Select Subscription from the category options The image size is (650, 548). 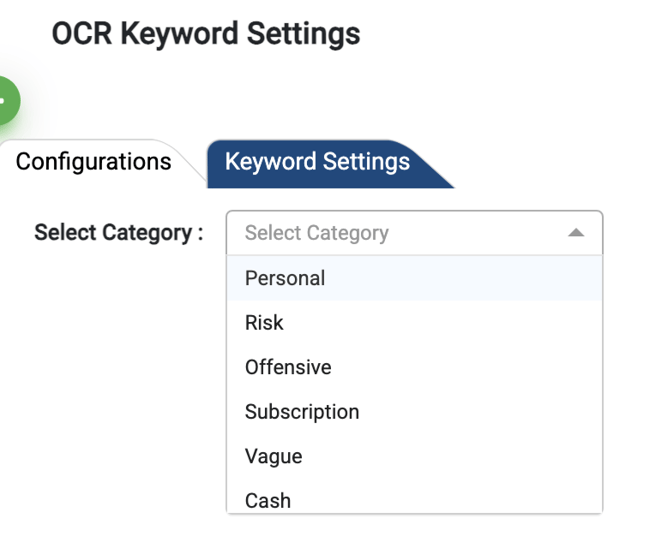coord(302,412)
